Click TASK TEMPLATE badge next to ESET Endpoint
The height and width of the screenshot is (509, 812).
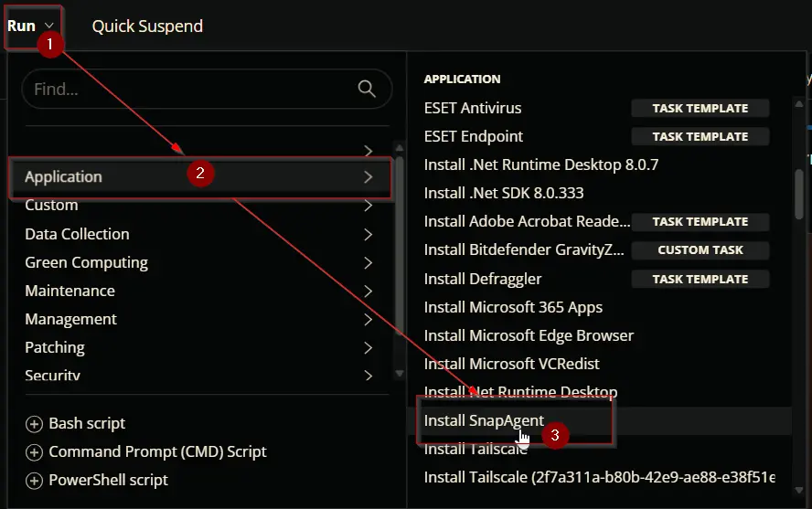point(700,136)
